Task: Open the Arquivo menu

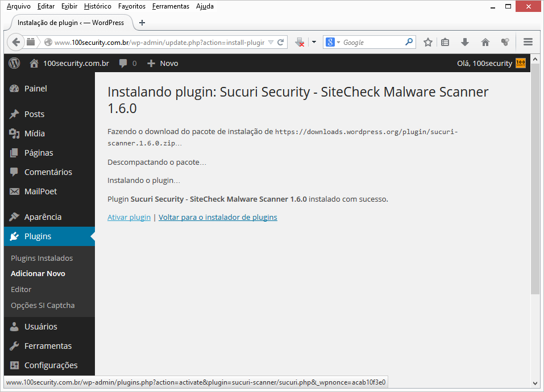Action: (x=19, y=6)
